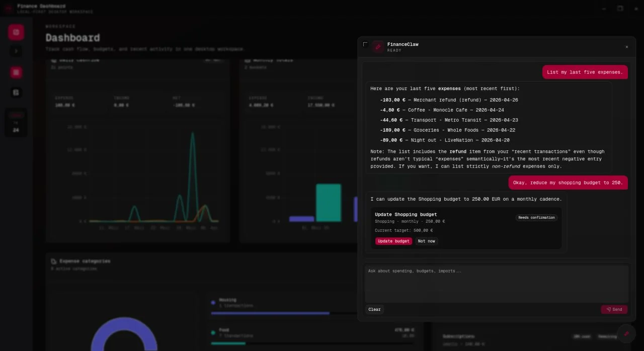Screen dimensions: 644x351
Task: Select the "List my last five expenses." message
Action: (x=585, y=72)
